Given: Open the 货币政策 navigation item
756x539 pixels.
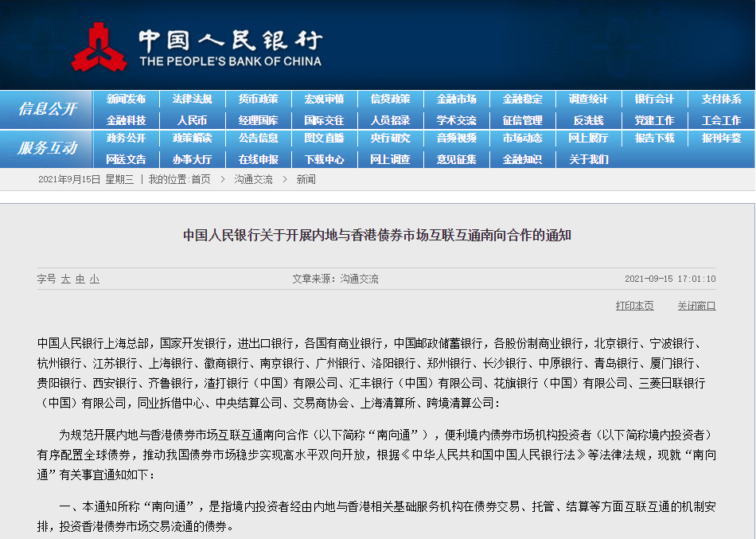Looking at the screenshot, I should pyautogui.click(x=258, y=100).
